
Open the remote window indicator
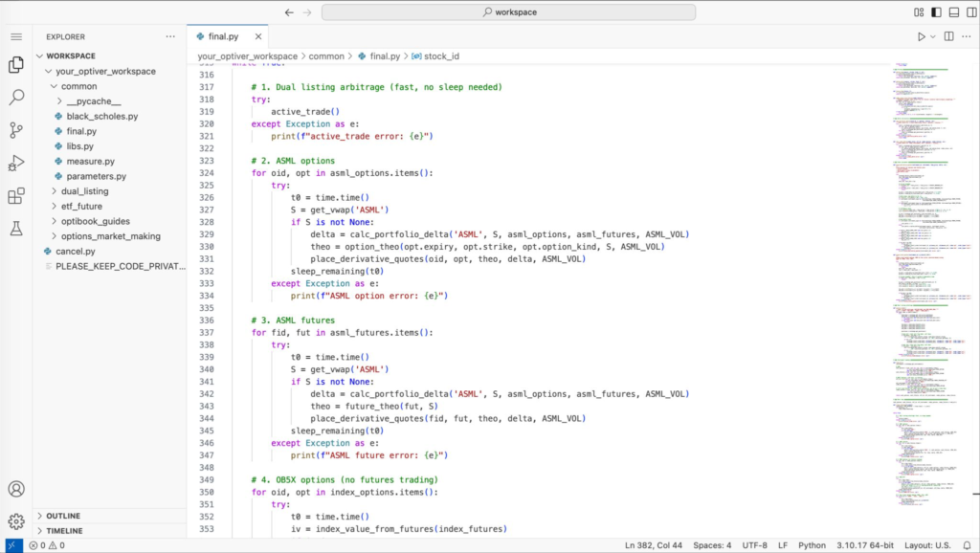tap(11, 545)
